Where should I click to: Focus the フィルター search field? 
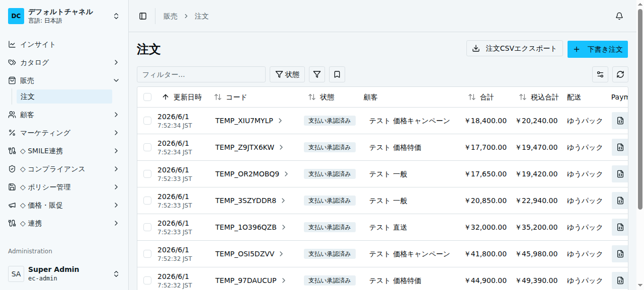[x=201, y=74]
